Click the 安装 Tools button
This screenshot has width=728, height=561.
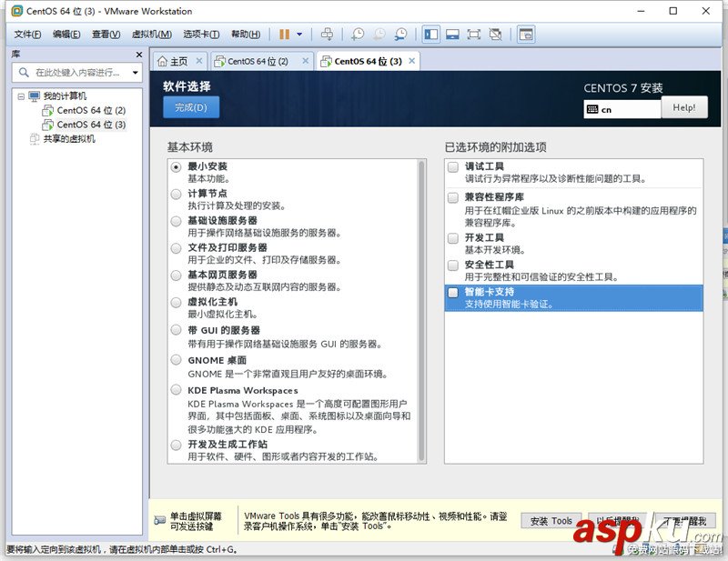tap(551, 521)
